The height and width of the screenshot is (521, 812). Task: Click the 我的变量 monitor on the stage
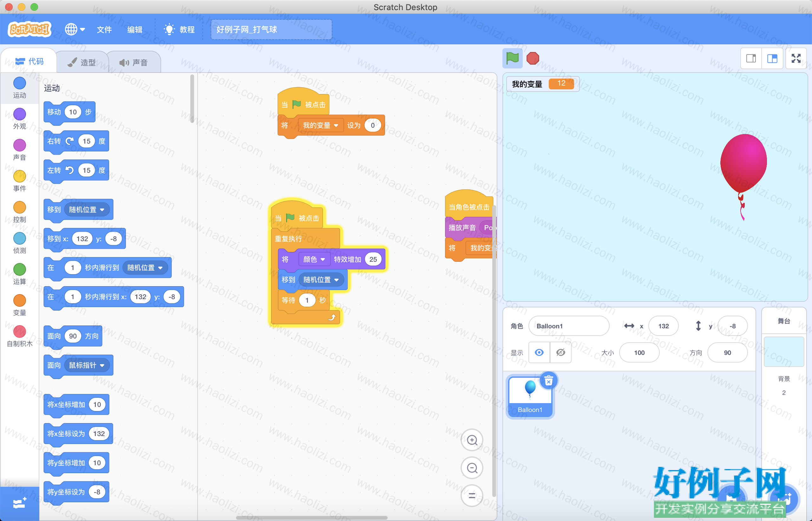pyautogui.click(x=542, y=84)
